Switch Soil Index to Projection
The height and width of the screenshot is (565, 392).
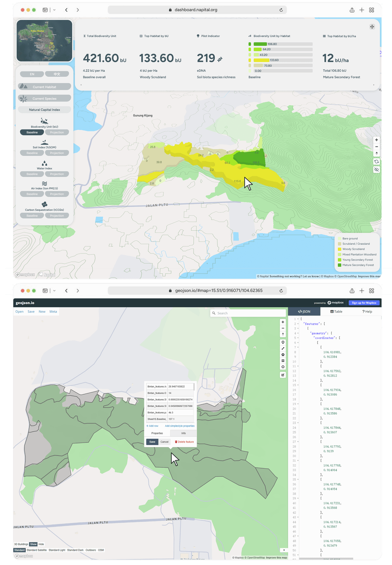[57, 153]
